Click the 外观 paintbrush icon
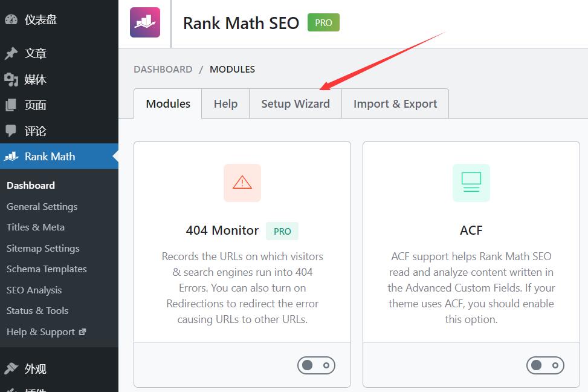This screenshot has height=392, width=588. tap(11, 368)
